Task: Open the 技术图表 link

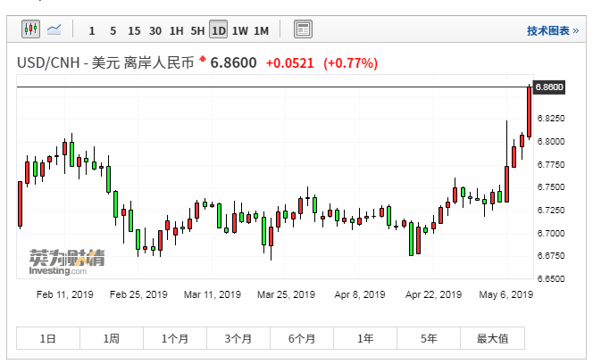Action: (x=553, y=30)
